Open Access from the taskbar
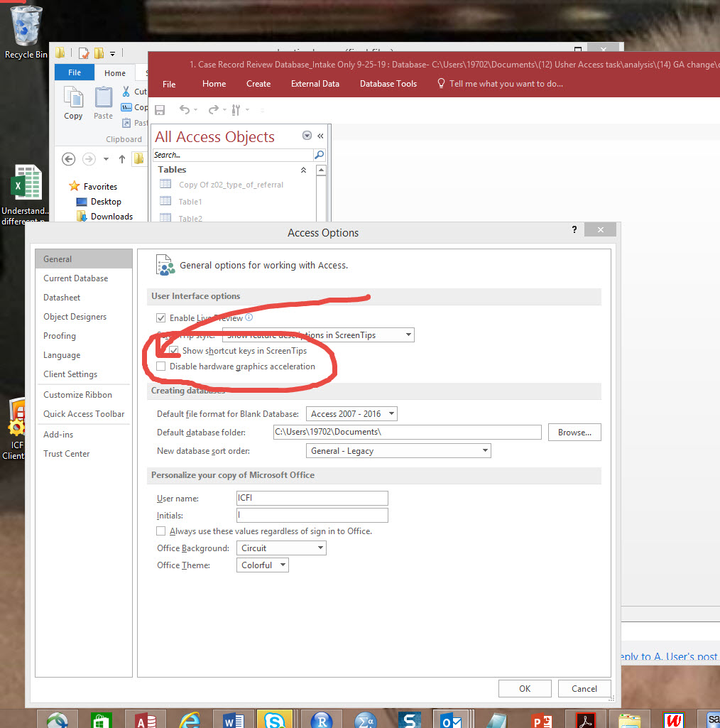The image size is (720, 728). [x=146, y=721]
